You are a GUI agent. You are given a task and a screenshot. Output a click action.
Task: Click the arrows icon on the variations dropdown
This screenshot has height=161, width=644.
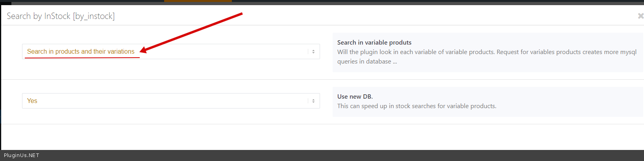[313, 52]
